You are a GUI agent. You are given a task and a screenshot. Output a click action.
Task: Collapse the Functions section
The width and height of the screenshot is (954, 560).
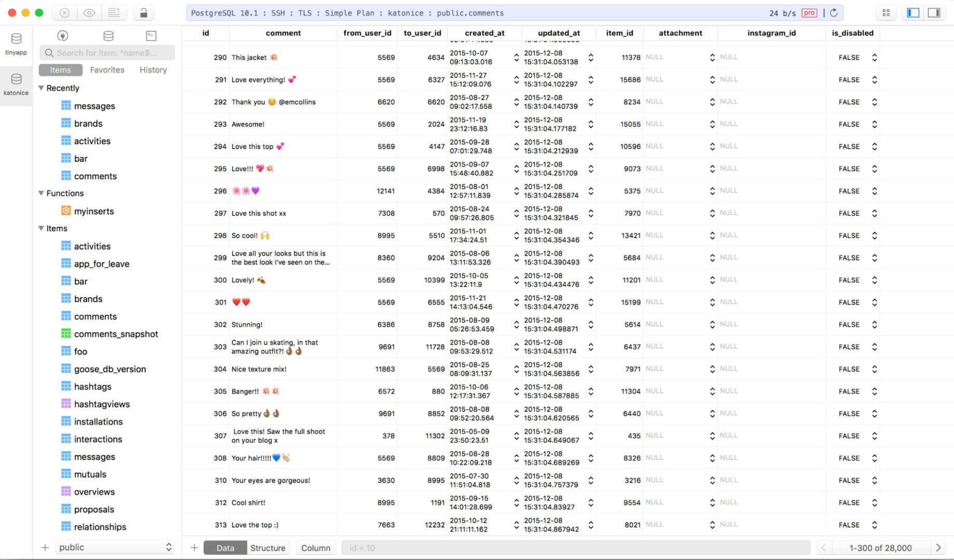pyautogui.click(x=41, y=193)
